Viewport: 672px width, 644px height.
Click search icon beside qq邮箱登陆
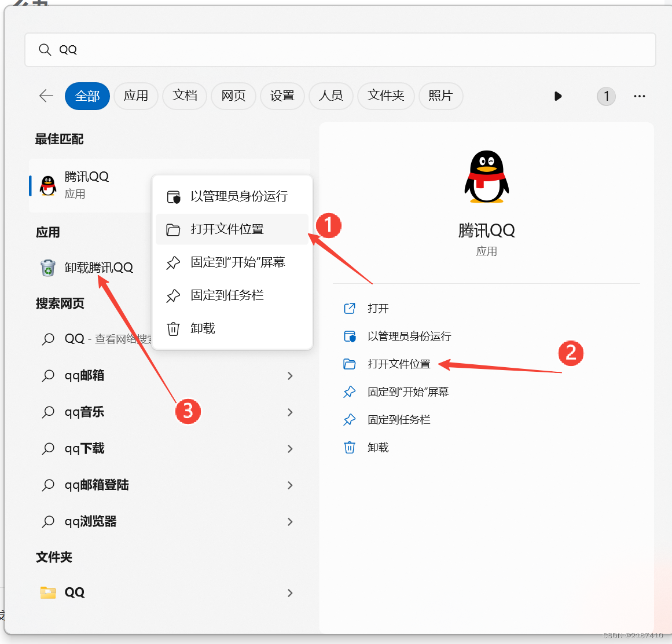[48, 485]
